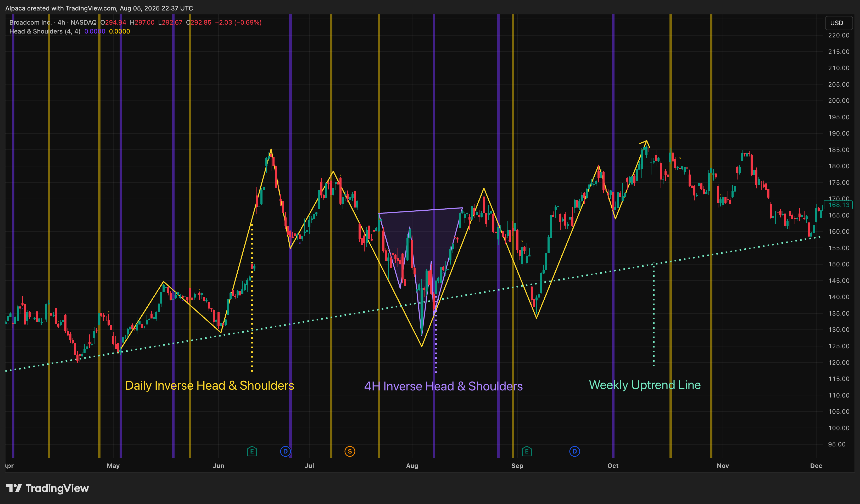
Task: Click the TradingView logo
Action: [48, 488]
